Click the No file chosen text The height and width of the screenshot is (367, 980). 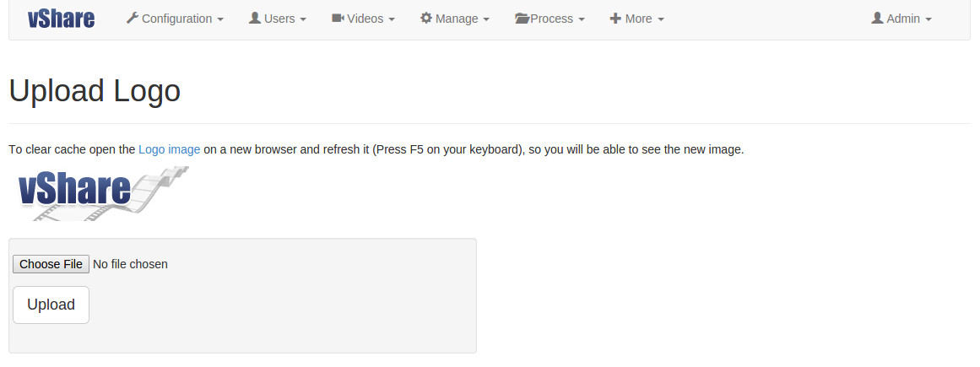coord(130,264)
